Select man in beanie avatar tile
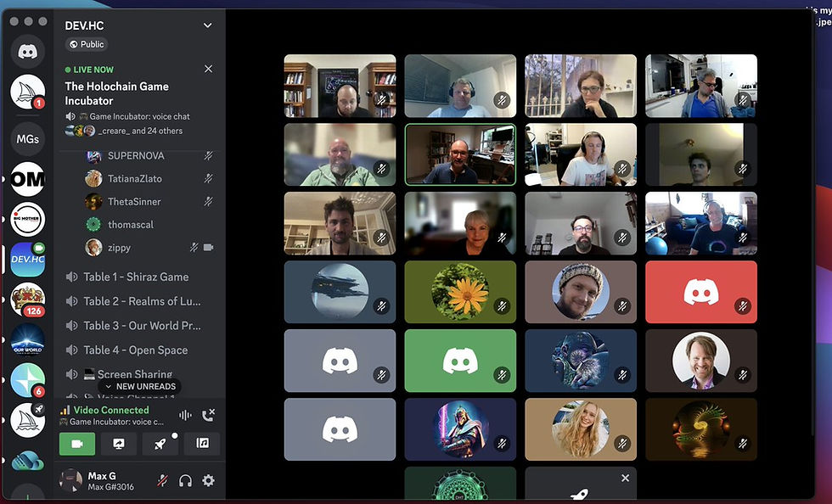This screenshot has height=504, width=832. tap(581, 292)
